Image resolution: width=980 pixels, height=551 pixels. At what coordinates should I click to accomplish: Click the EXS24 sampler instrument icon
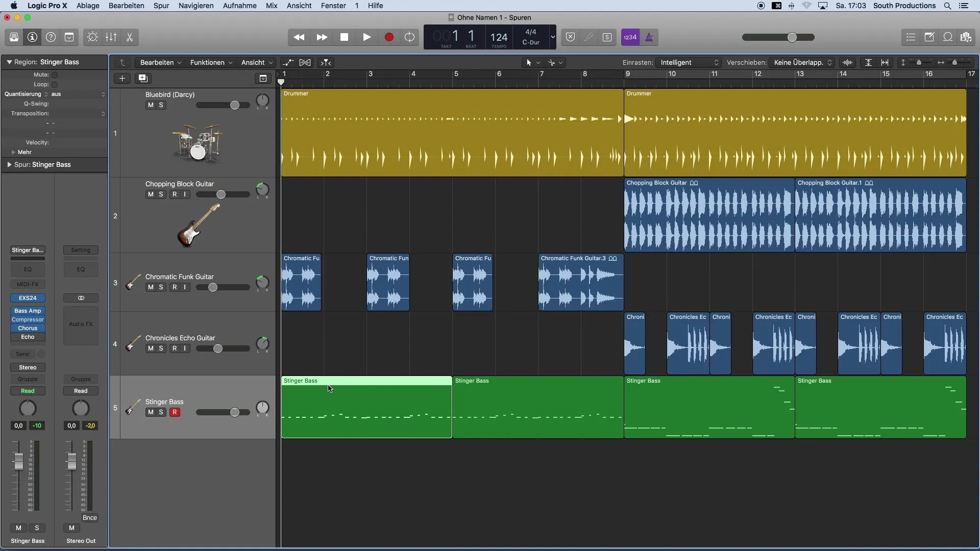27,298
